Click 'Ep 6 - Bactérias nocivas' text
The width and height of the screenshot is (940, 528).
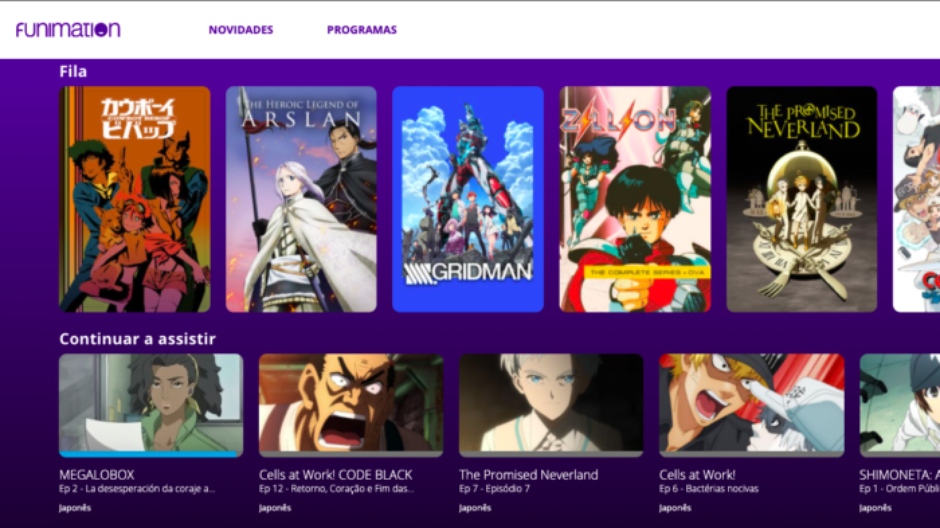(709, 489)
